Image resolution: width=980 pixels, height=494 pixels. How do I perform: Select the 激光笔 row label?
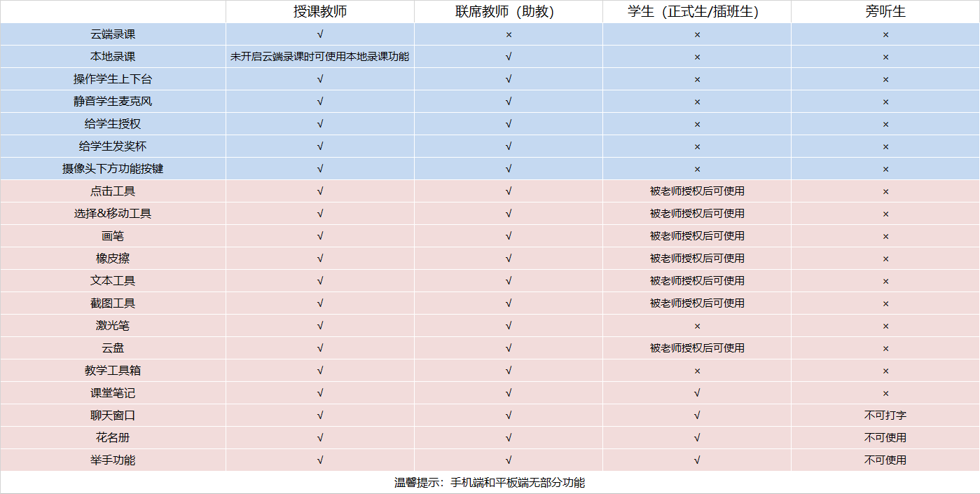[113, 326]
